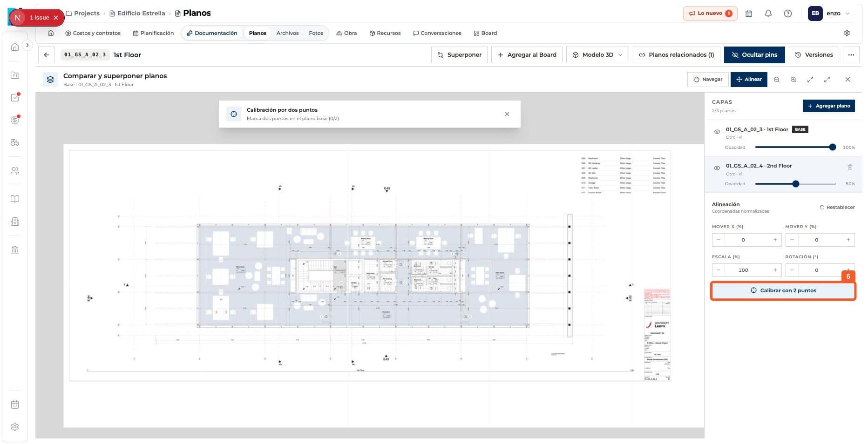
Task: Open the enzo user account menu
Action: click(x=829, y=13)
